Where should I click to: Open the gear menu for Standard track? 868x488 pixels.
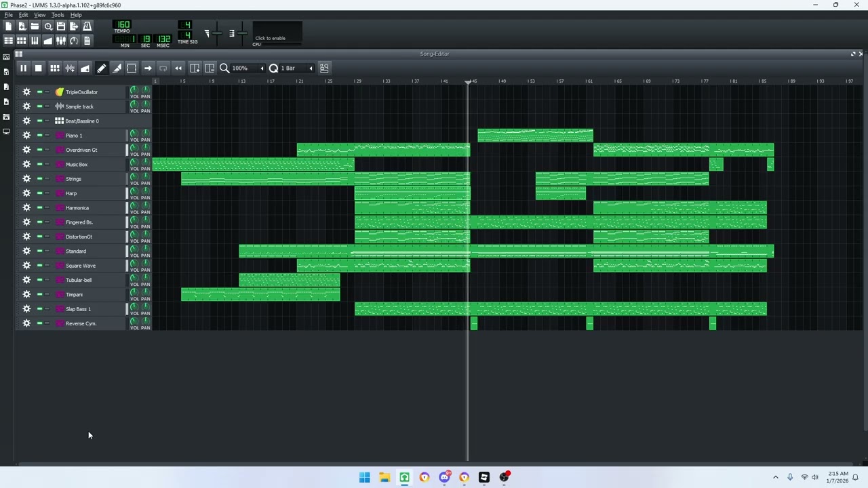pyautogui.click(x=26, y=251)
